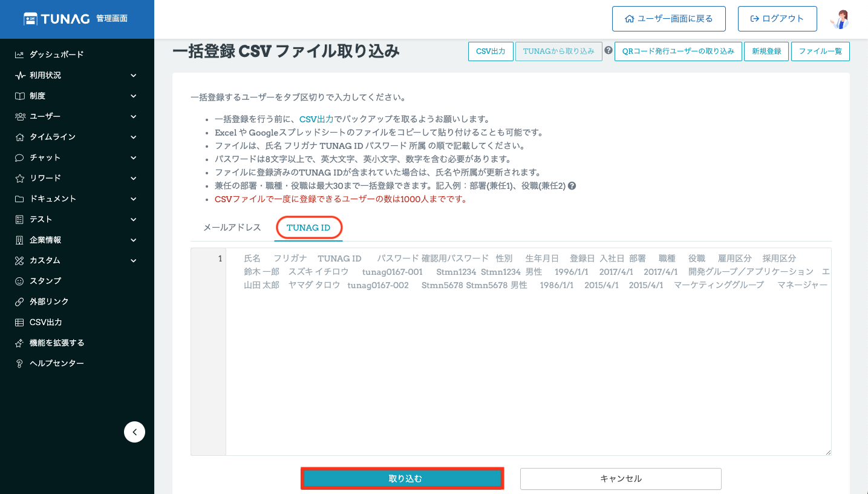Expand the カスタム menu chevron

coord(133,260)
